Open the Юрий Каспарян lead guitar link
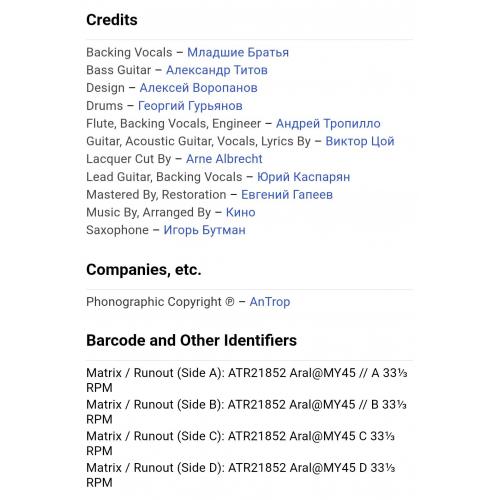Image resolution: width=500 pixels, height=500 pixels. (x=303, y=177)
